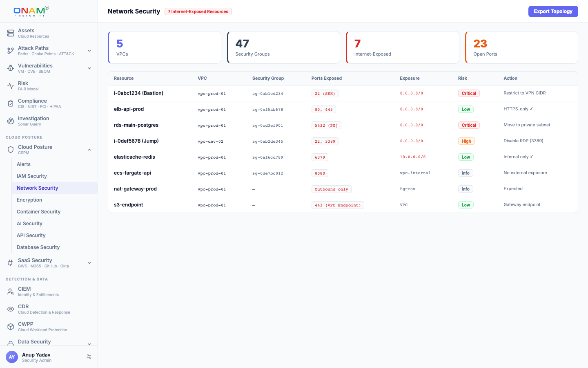Viewport: 588px width, 368px height.
Task: Select the i-0def5678 (Jump) resource
Action: tap(136, 141)
